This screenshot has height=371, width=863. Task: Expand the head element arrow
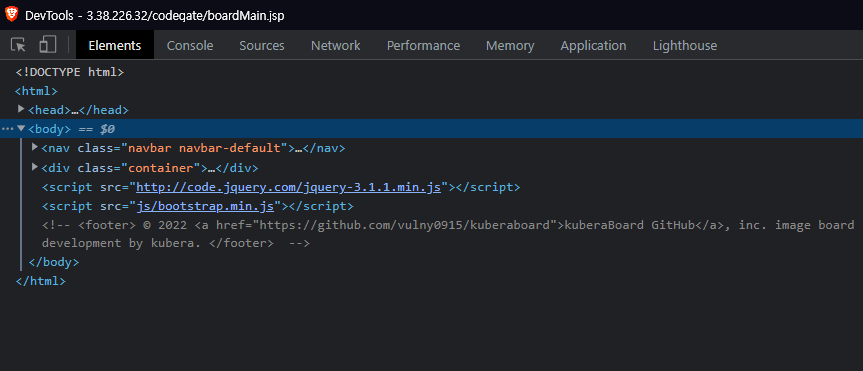click(21, 109)
